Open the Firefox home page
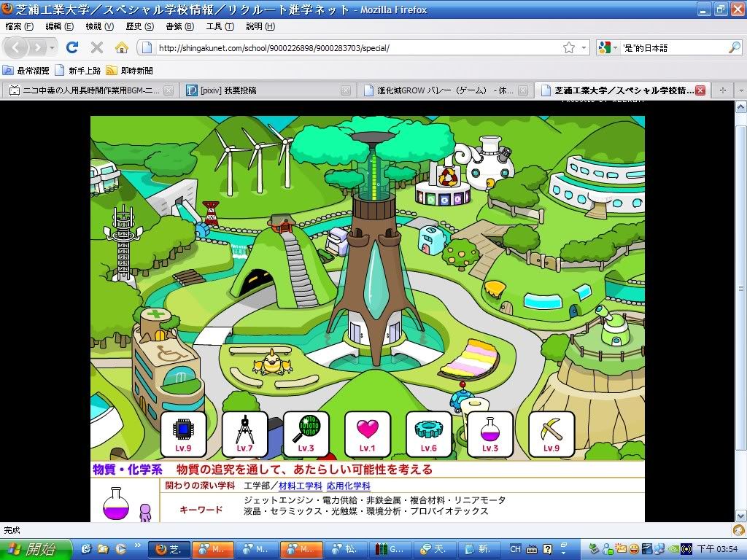The image size is (747, 560). pyautogui.click(x=122, y=47)
